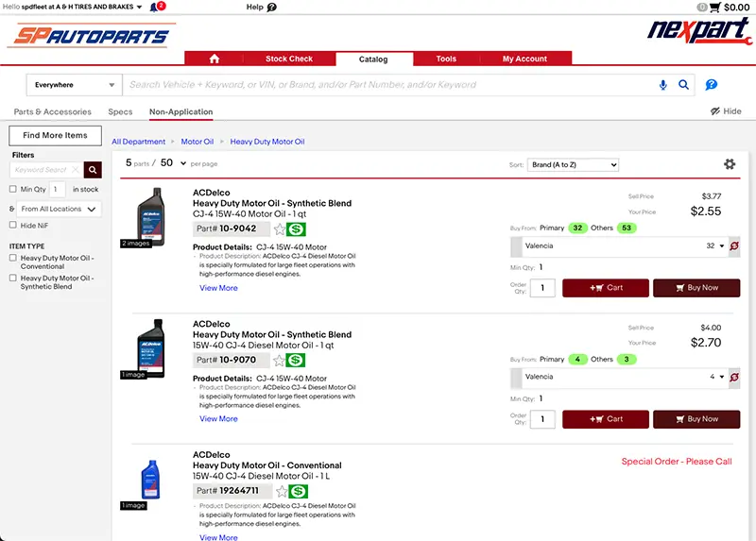Open the My Account tab
Viewport: 756px width, 541px height.
tap(524, 59)
